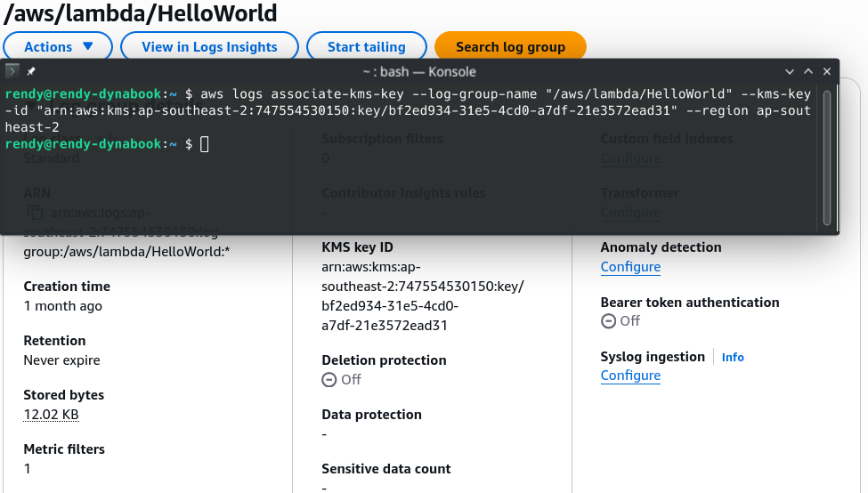Click the 'Never expire' retention value

pyautogui.click(x=61, y=360)
